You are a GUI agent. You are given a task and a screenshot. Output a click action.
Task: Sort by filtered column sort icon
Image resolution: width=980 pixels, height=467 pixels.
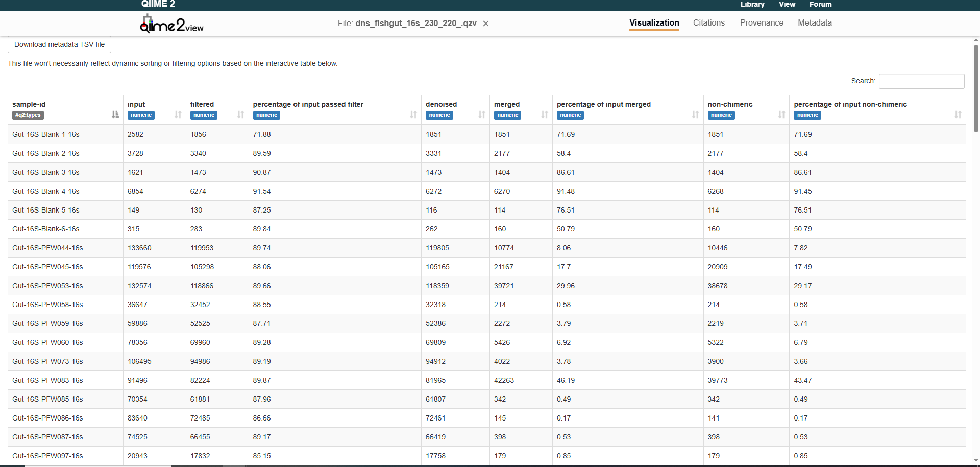pos(240,114)
